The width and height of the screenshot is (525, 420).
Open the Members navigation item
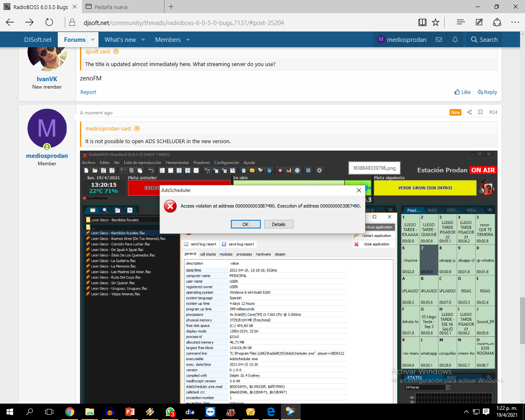tap(168, 40)
